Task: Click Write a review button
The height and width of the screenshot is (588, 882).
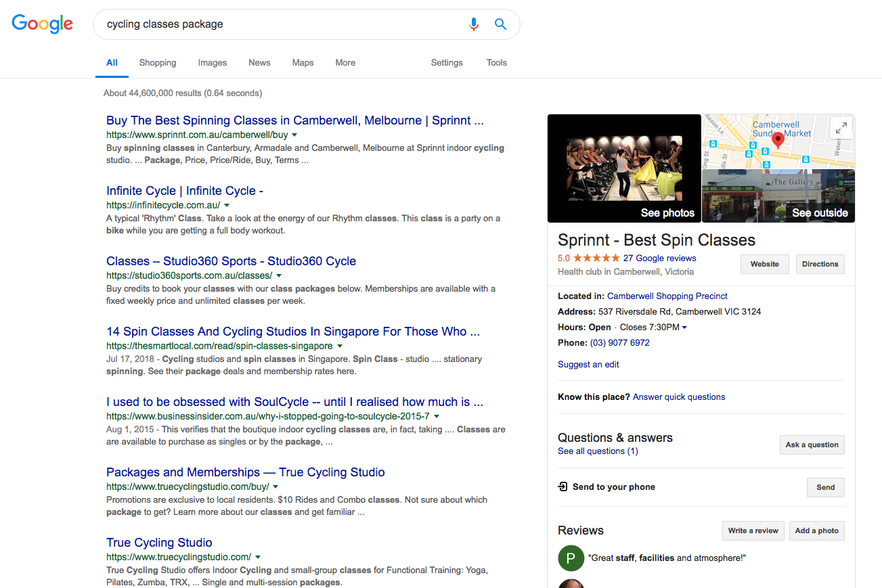Action: tap(753, 530)
